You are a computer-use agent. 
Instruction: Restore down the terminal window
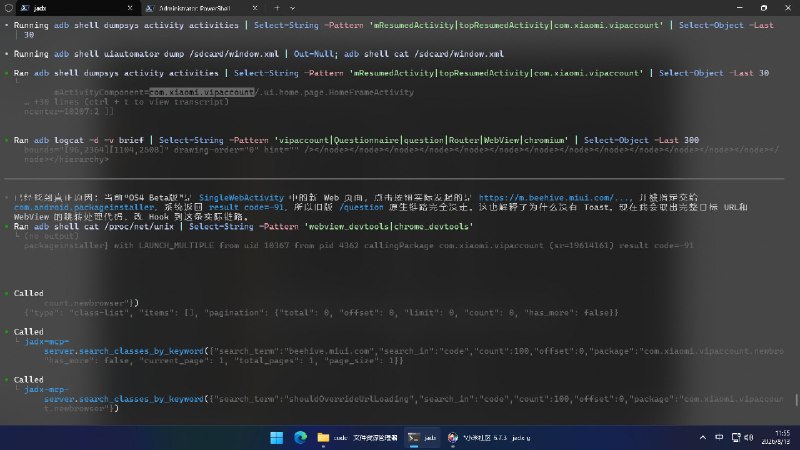[x=764, y=8]
